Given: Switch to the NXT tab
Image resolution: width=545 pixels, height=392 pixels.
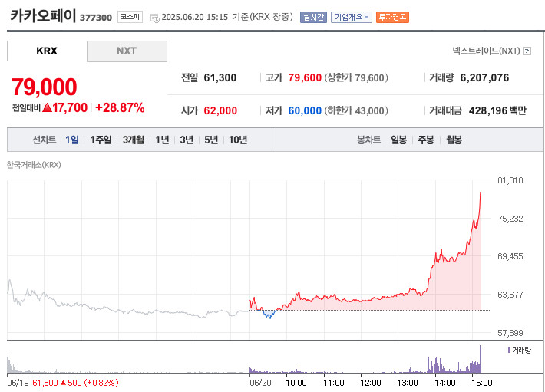Looking at the screenshot, I should coord(127,51).
